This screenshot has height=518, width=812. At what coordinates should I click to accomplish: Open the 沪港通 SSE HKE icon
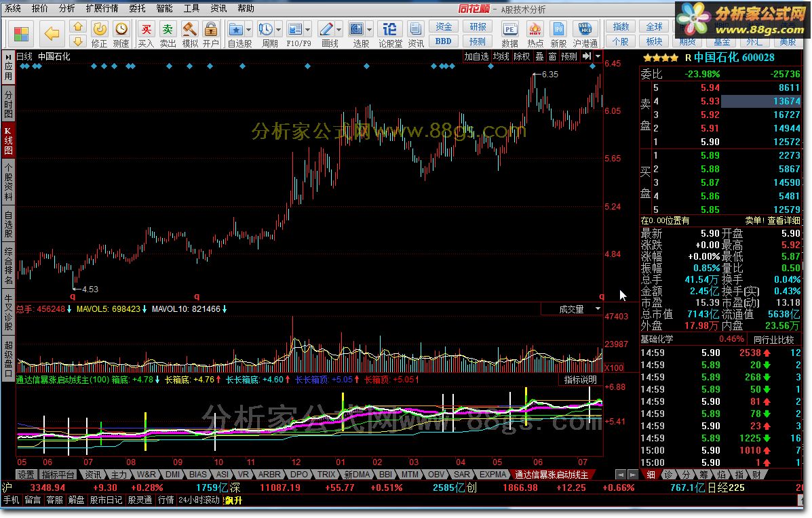[585, 29]
